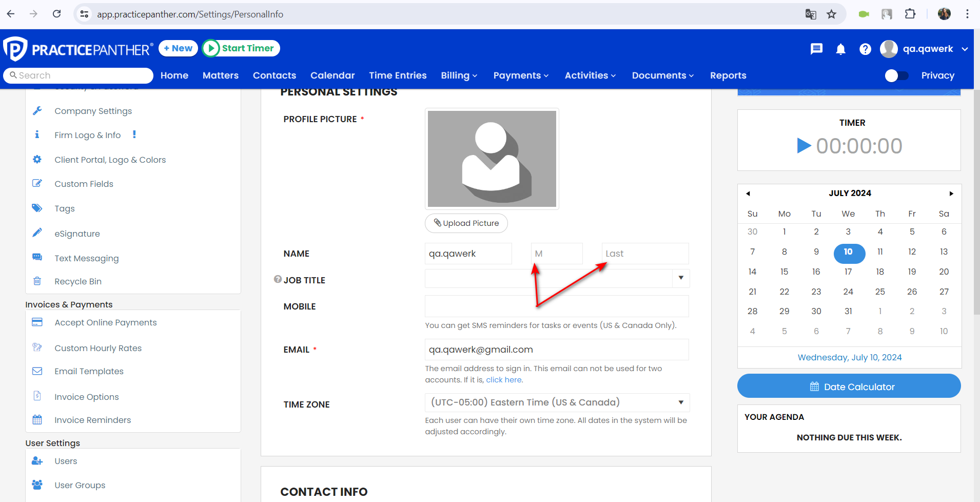Open the qa.qawerk account dropdown
The image size is (980, 502).
924,49
